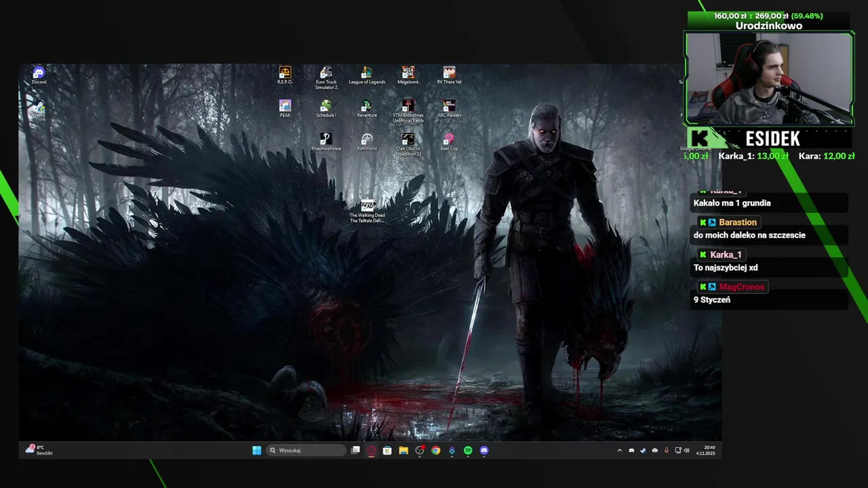The width and height of the screenshot is (868, 488).
Task: Select the Megabonk desktop shortcut
Action: click(408, 75)
